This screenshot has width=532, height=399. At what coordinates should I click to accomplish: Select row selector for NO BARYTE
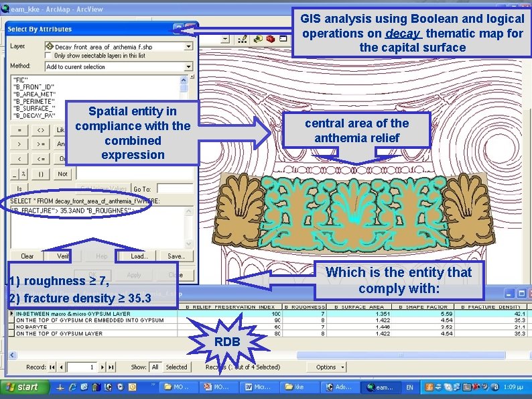point(11,327)
